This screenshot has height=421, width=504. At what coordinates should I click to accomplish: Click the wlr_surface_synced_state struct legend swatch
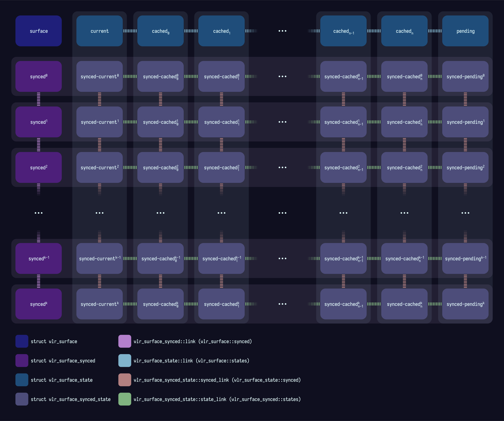pyautogui.click(x=22, y=399)
